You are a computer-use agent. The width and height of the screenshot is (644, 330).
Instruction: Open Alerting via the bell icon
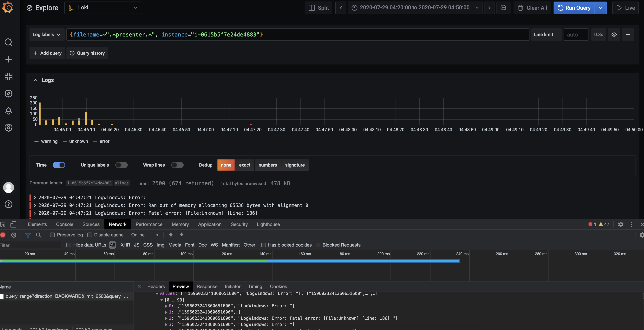[9, 111]
